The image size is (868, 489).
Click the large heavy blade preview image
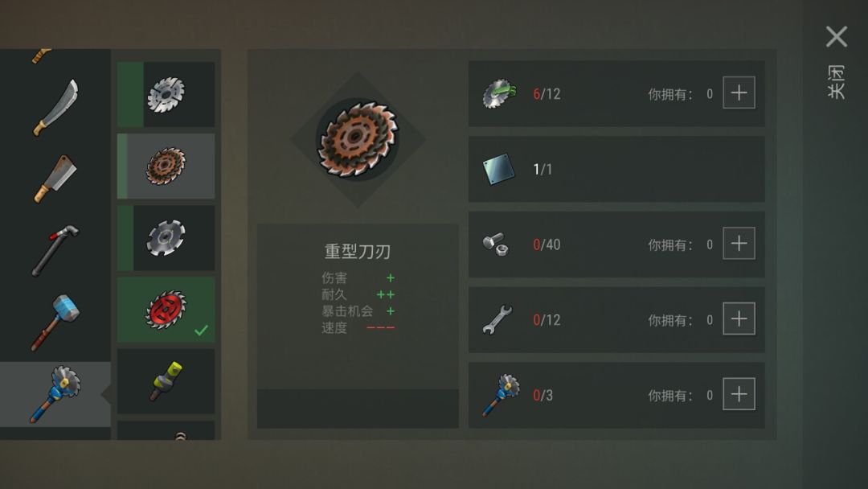coord(358,140)
